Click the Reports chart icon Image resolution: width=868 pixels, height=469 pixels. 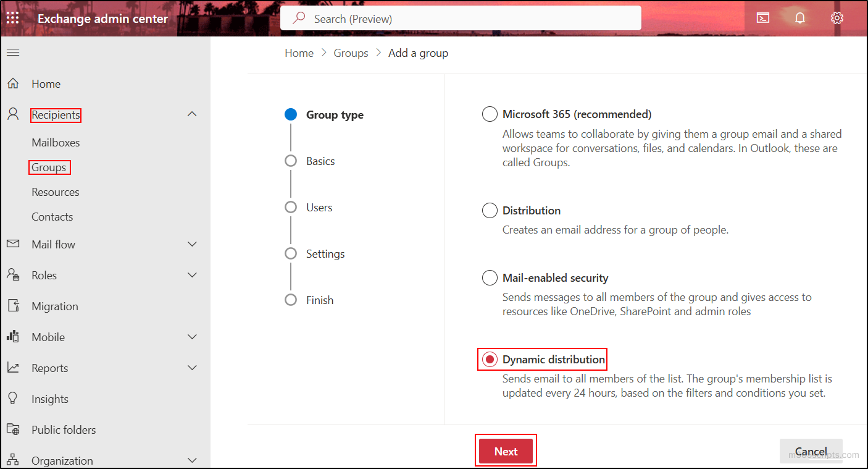(13, 368)
